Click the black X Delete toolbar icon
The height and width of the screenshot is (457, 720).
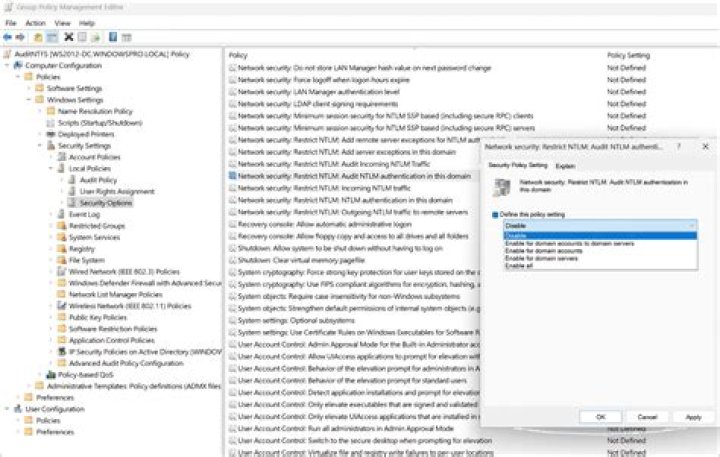coord(69,37)
